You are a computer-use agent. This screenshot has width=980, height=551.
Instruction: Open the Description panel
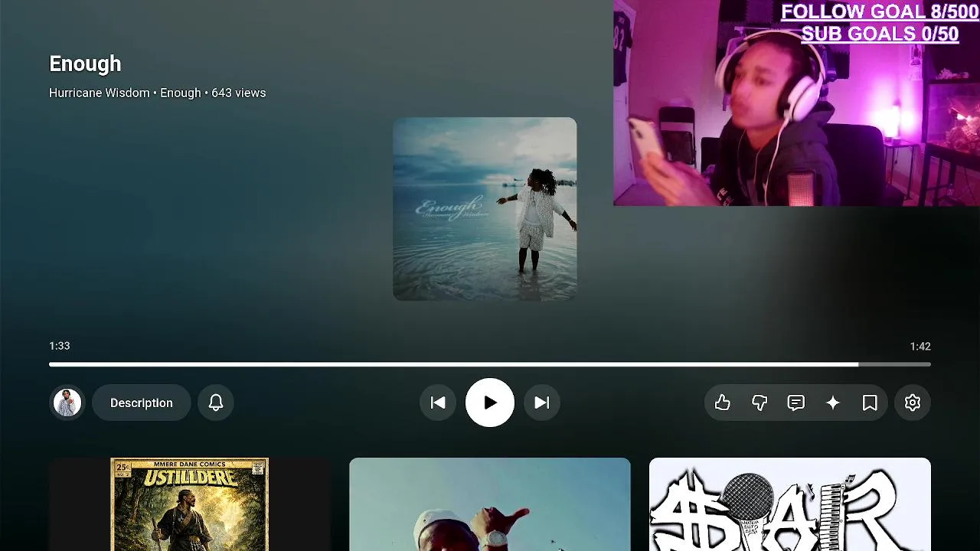click(x=142, y=403)
